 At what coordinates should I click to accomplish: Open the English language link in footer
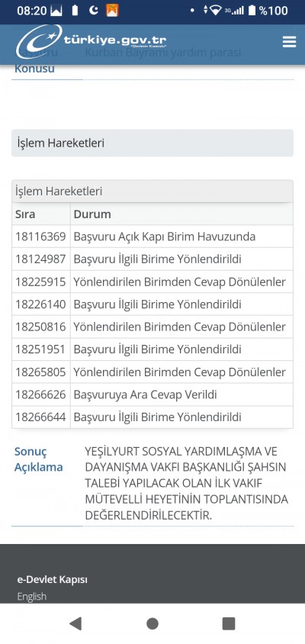(x=31, y=596)
